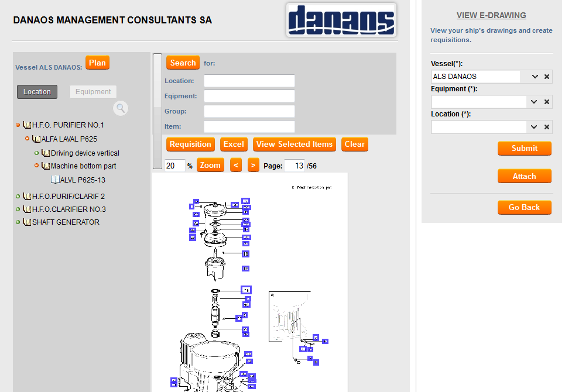The height and width of the screenshot is (392, 565).
Task: Select the ALFA LAVAL P625 label
Action: pos(69,139)
